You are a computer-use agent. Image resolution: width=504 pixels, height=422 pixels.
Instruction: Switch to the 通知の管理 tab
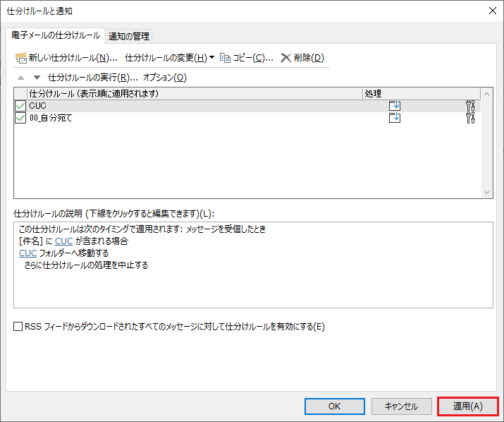pos(129,36)
